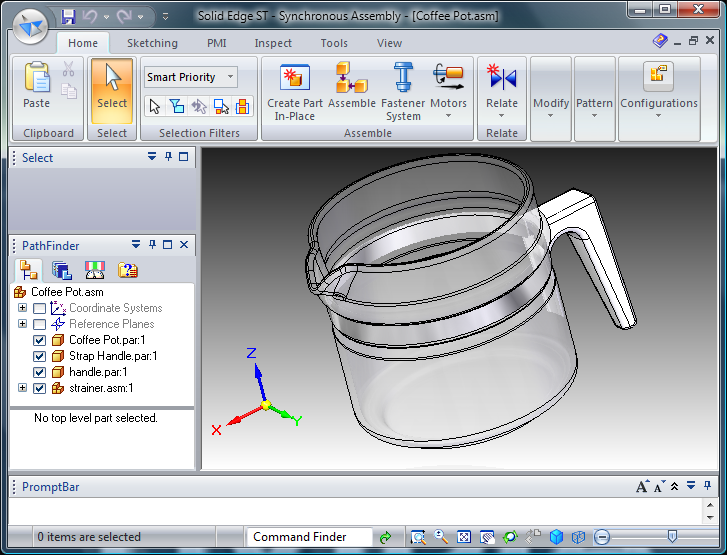Image resolution: width=727 pixels, height=555 pixels.
Task: Collapse PromptBar with the double chevron
Action: point(675,486)
